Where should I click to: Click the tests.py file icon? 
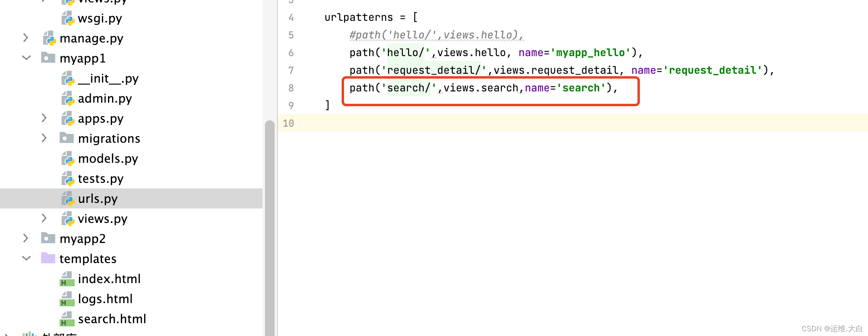(68, 179)
